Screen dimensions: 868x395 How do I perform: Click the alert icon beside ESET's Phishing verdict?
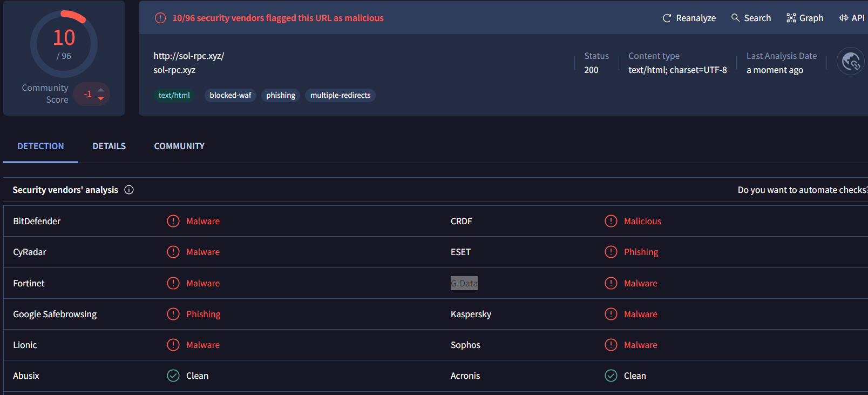point(611,252)
